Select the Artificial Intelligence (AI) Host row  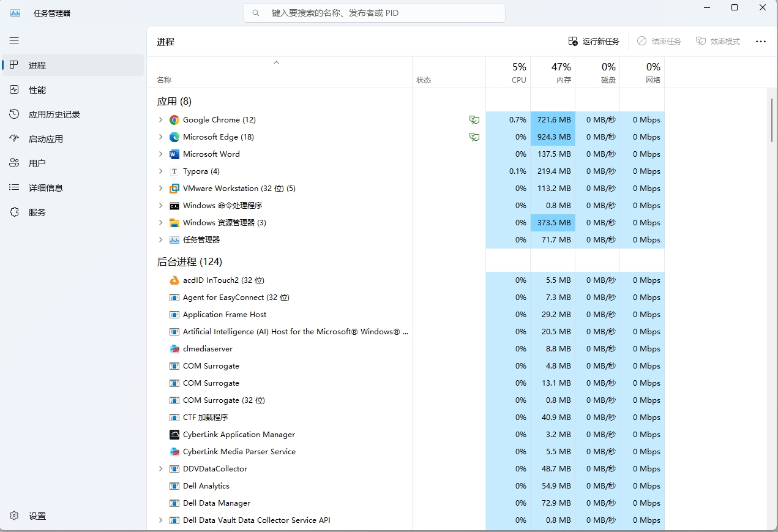406,332
